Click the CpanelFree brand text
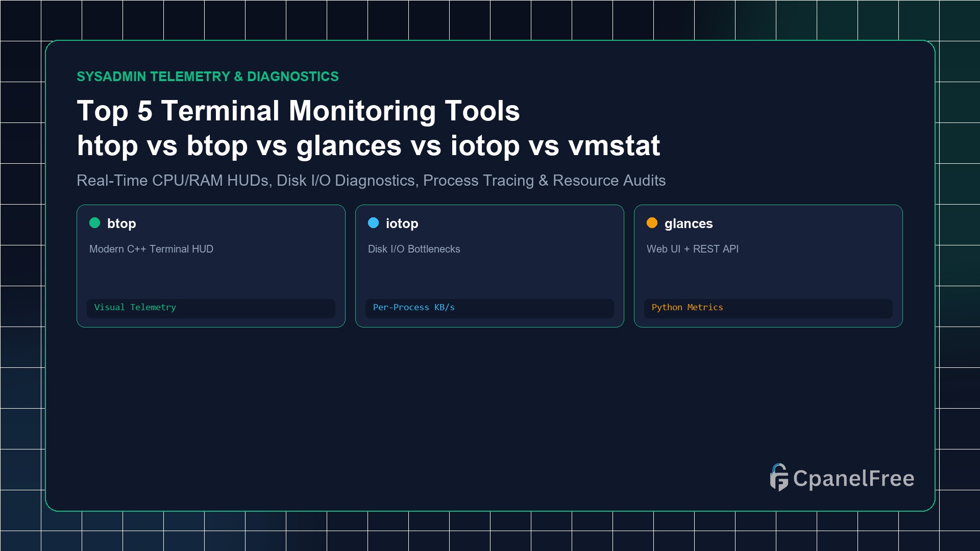This screenshot has width=980, height=551. [x=853, y=479]
